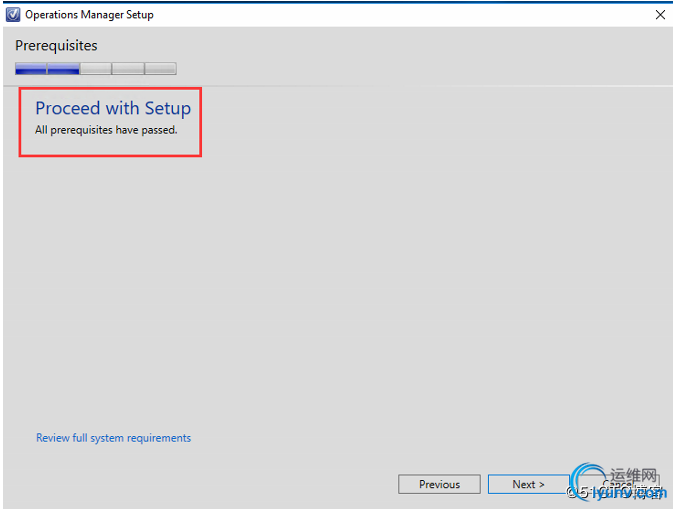Click the Prerequisites page title

(x=56, y=45)
